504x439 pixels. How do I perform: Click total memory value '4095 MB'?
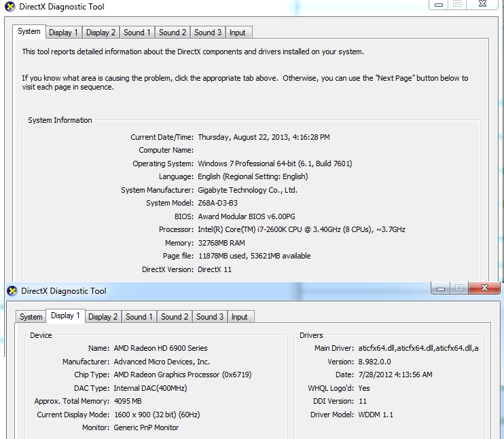click(128, 401)
